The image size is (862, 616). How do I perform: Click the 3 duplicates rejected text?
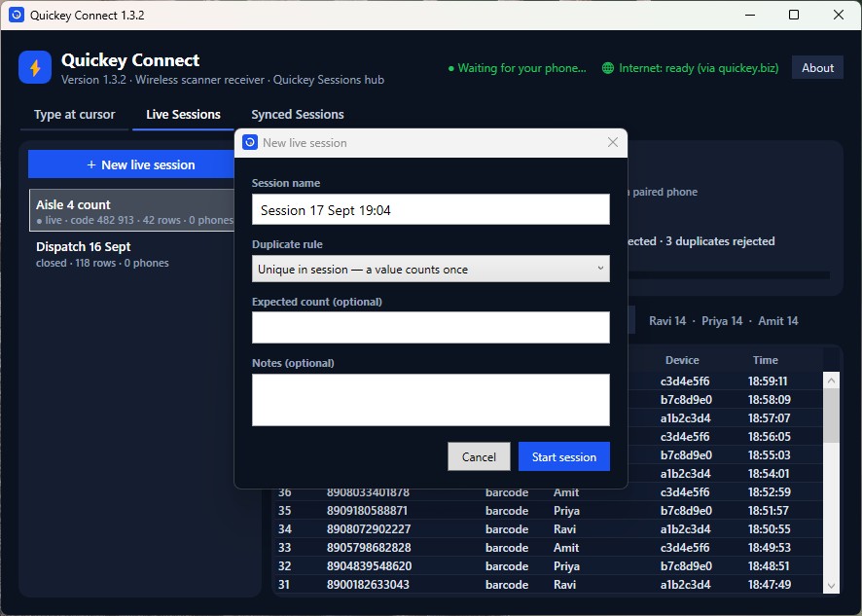(x=720, y=241)
